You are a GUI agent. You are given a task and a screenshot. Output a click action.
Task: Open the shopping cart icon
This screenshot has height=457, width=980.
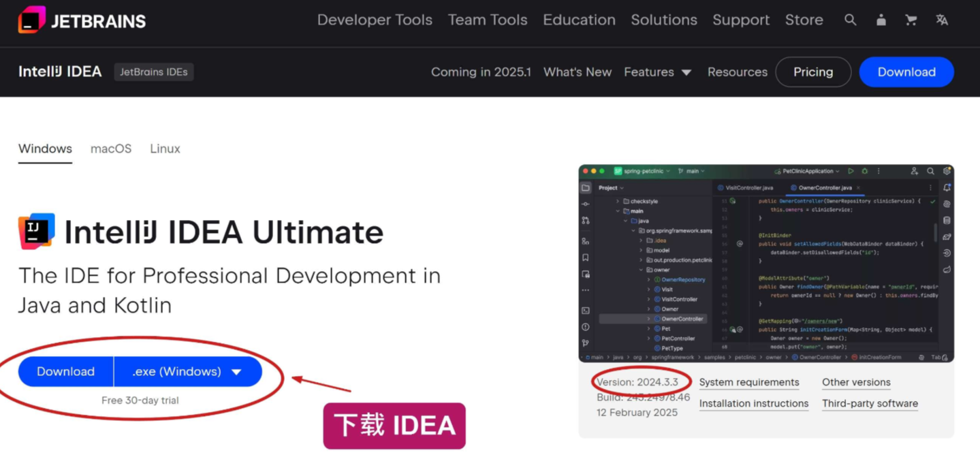(911, 20)
